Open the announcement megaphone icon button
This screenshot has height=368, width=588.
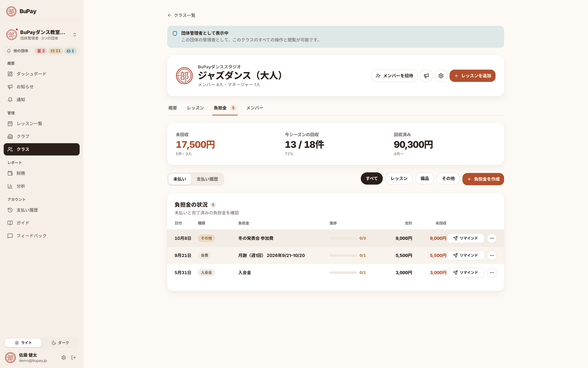point(426,76)
